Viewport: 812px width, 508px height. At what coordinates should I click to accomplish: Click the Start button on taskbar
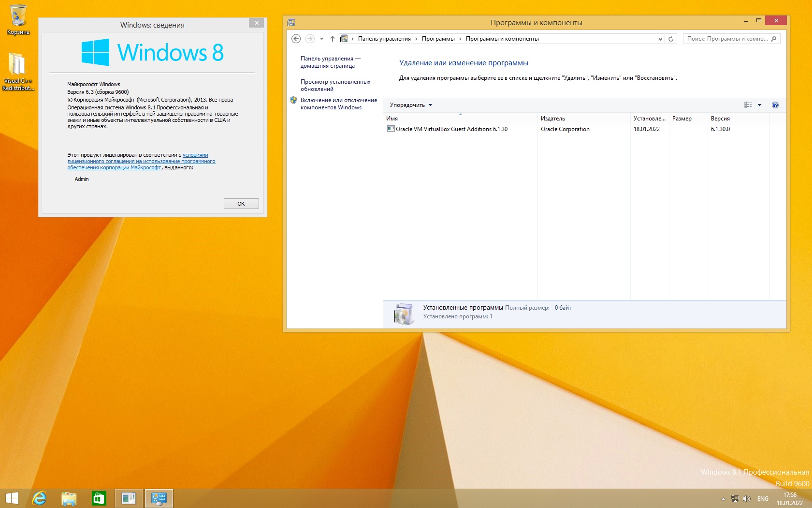click(x=12, y=498)
